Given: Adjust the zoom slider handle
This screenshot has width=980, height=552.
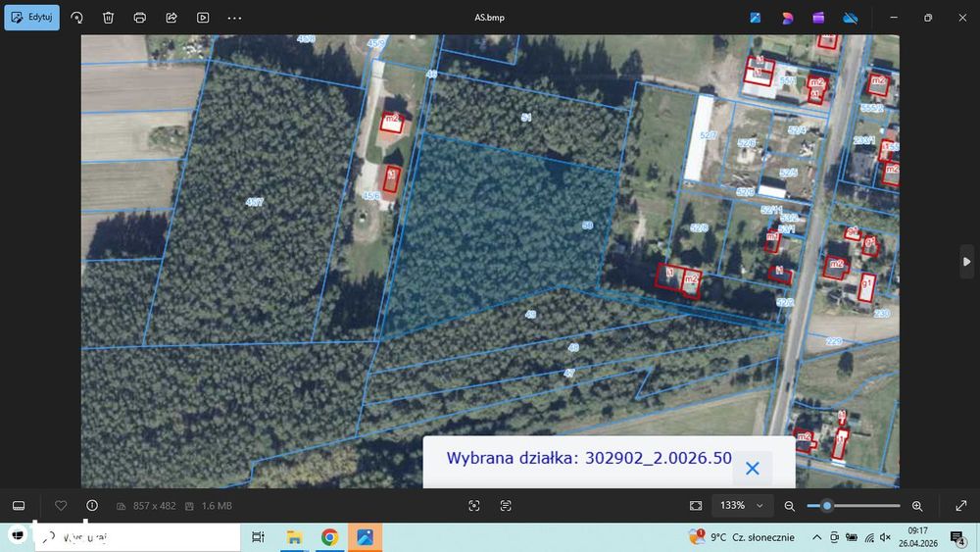Looking at the screenshot, I should click(827, 505).
